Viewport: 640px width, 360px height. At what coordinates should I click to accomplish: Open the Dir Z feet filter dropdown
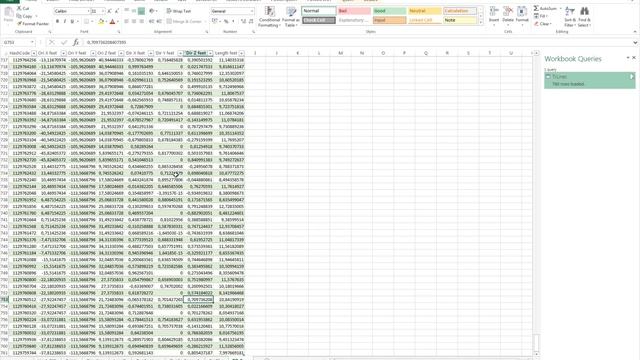(x=210, y=53)
